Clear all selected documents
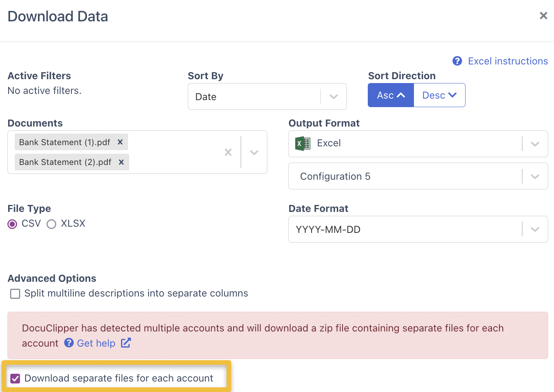This screenshot has width=554, height=392. point(228,152)
